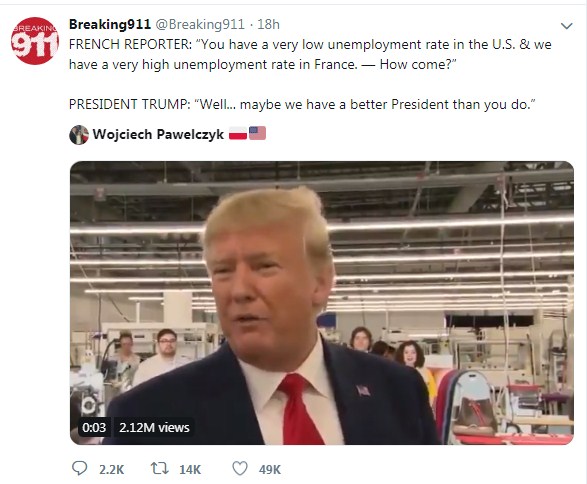This screenshot has width=587, height=484.
Task: Click the 0:03 video duration badge
Action: (94, 427)
